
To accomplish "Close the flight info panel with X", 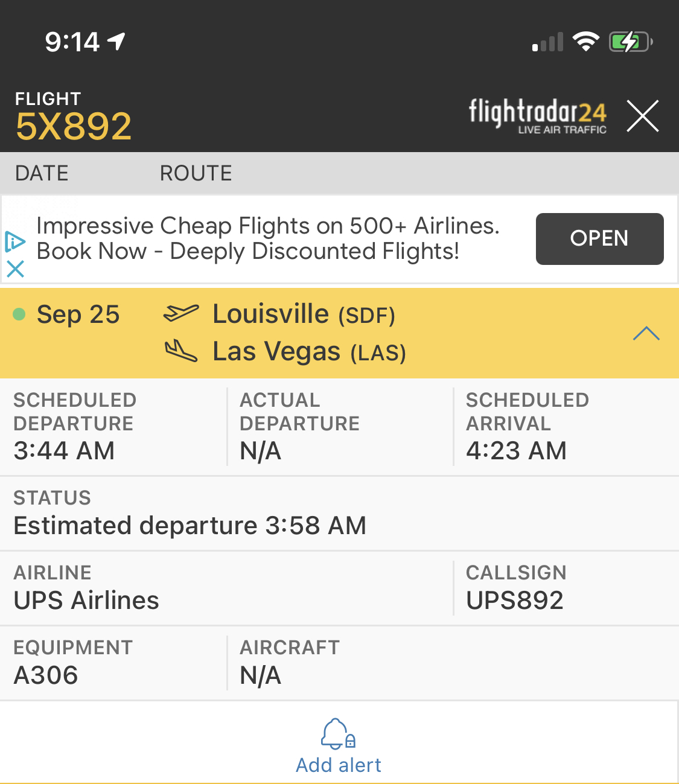I will click(642, 116).
